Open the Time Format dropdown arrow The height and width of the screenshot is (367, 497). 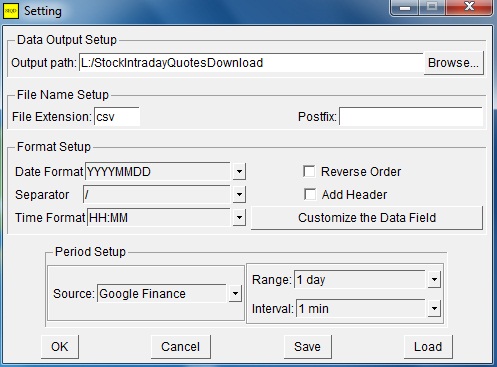(239, 218)
